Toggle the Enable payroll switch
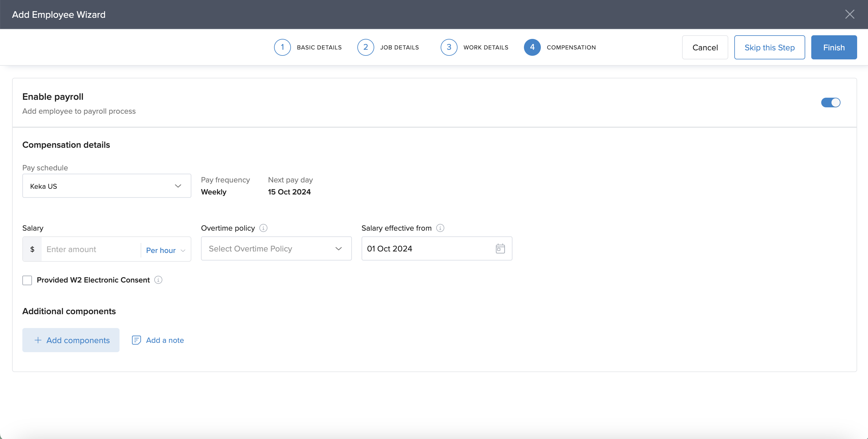Image resolution: width=868 pixels, height=439 pixels. (830, 102)
